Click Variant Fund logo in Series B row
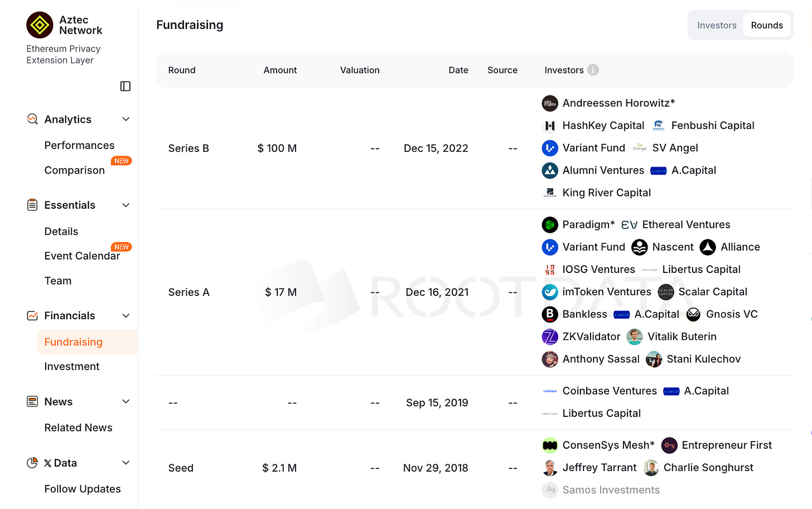The width and height of the screenshot is (812, 509). 550,148
